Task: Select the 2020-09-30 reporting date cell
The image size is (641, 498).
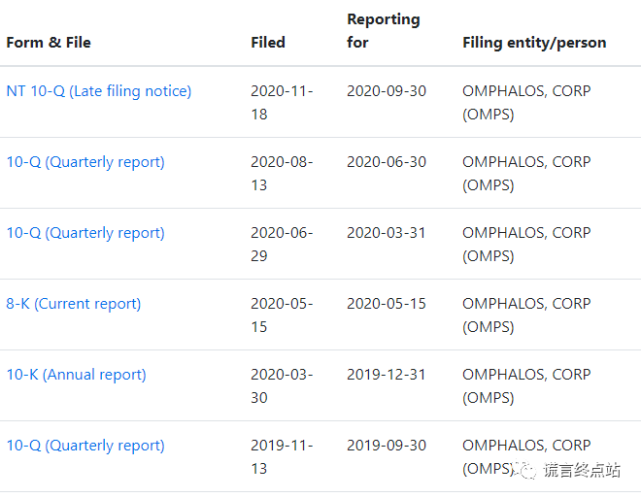Action: point(387,91)
